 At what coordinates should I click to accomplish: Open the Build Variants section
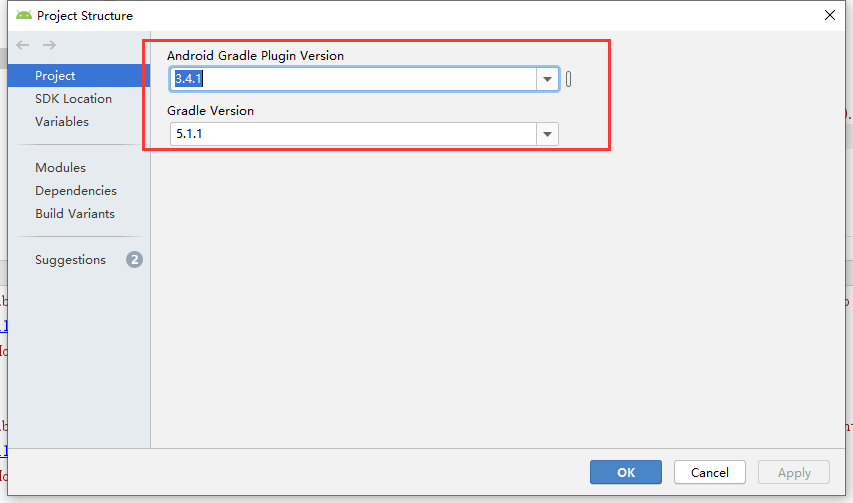75,214
